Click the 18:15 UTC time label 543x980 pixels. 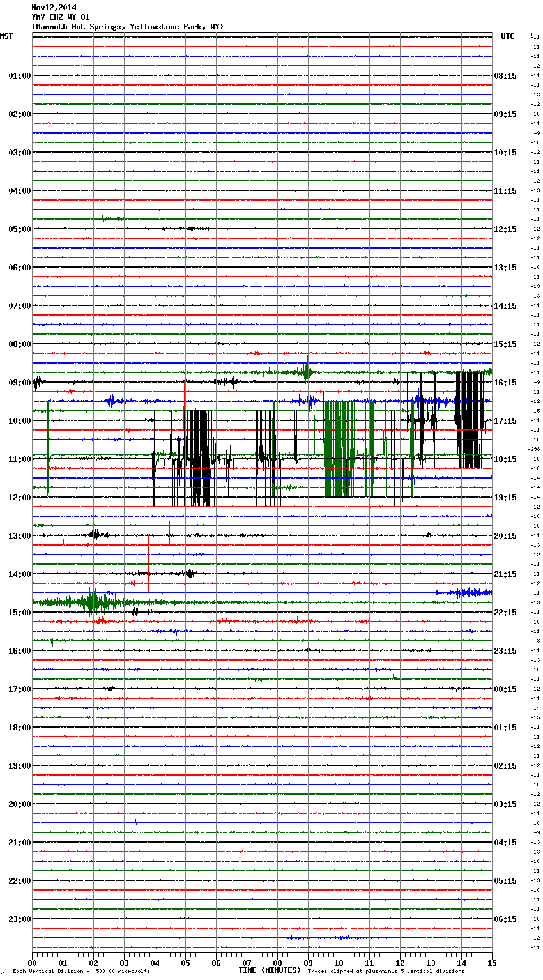click(505, 459)
